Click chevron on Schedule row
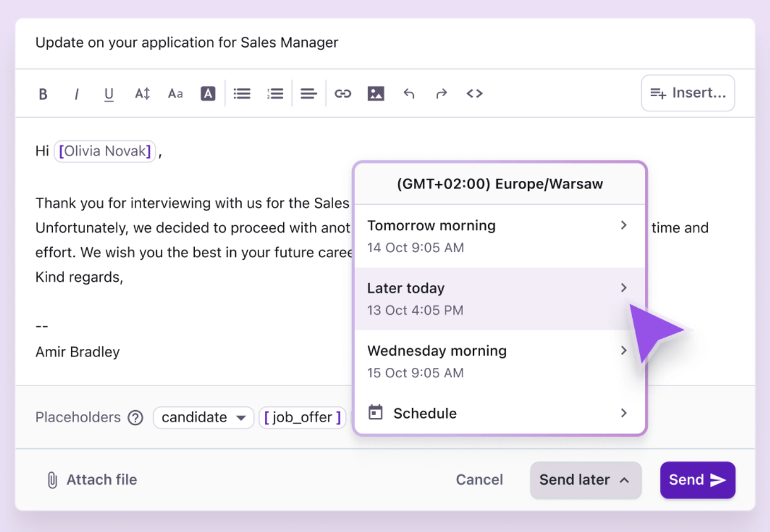770x532 pixels. [x=624, y=413]
